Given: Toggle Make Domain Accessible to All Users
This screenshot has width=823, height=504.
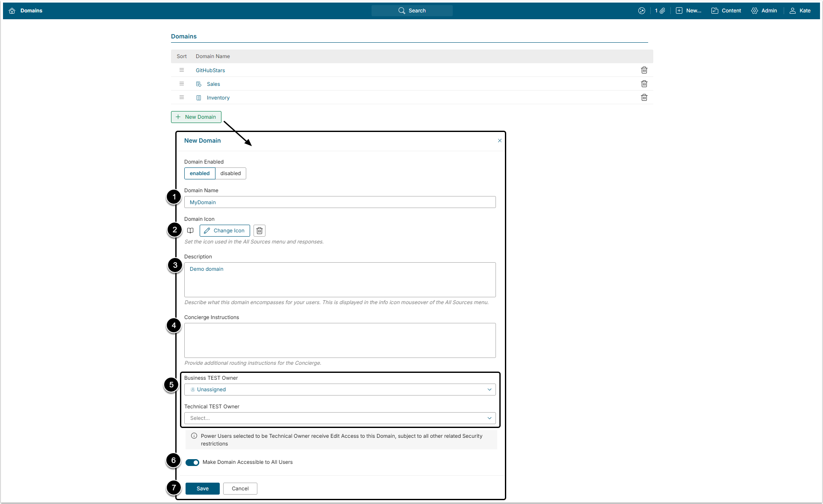Looking at the screenshot, I should (192, 463).
